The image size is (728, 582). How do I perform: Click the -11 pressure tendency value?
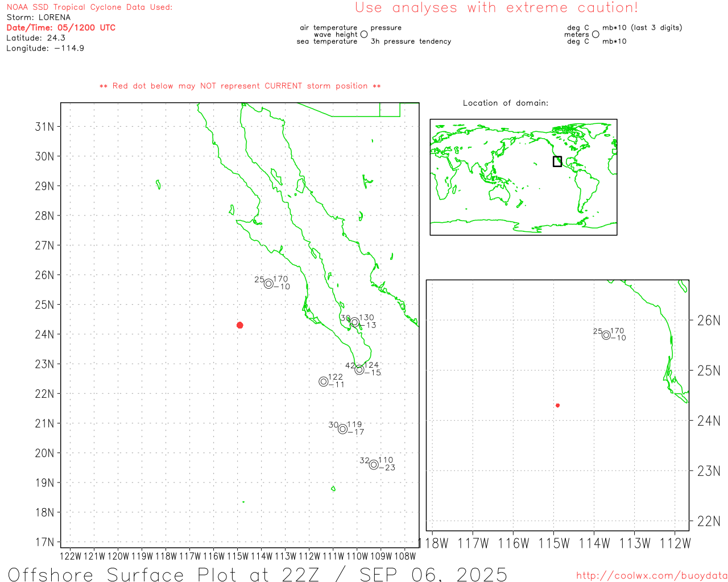click(x=337, y=385)
